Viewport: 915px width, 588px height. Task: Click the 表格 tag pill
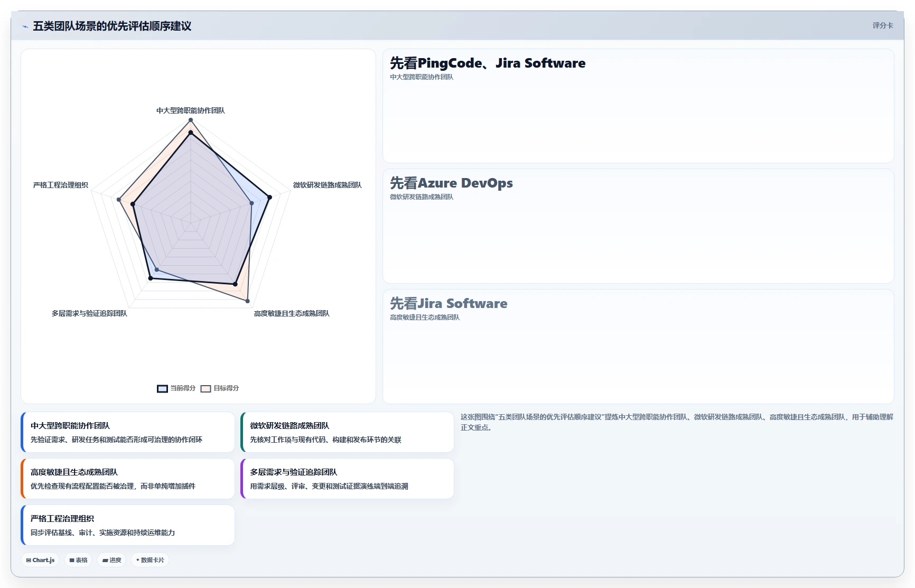coord(78,560)
